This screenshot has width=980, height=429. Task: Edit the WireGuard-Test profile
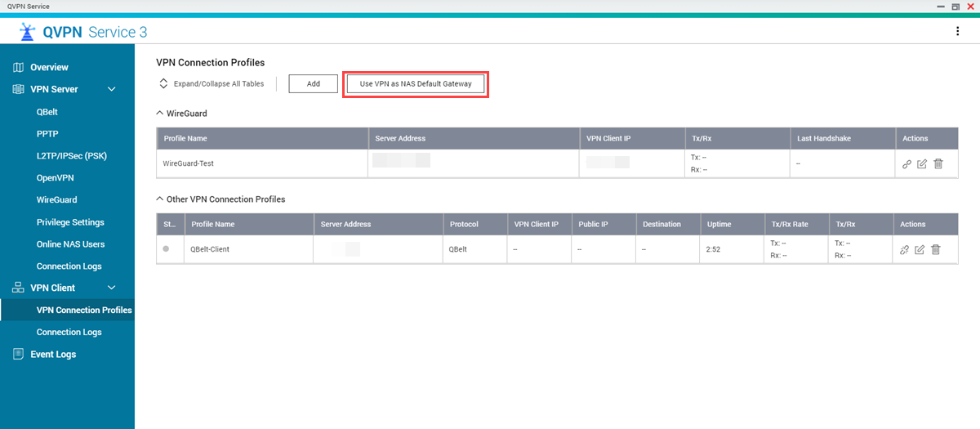point(922,164)
